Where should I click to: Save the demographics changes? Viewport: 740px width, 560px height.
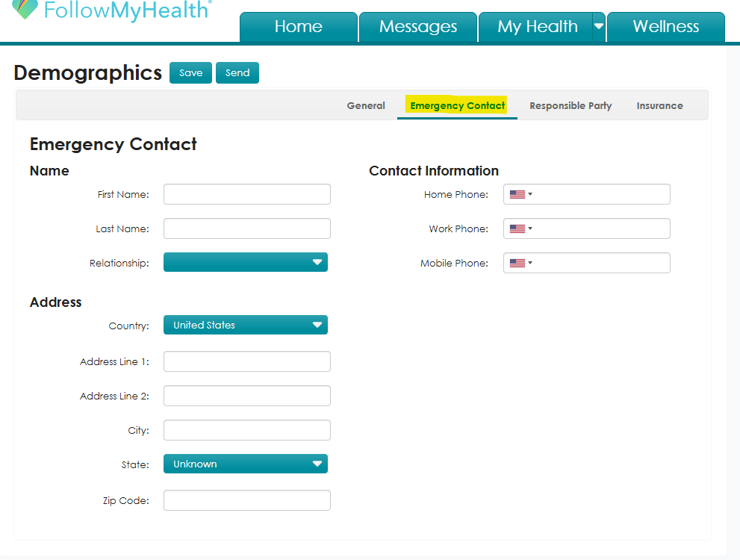click(x=190, y=72)
